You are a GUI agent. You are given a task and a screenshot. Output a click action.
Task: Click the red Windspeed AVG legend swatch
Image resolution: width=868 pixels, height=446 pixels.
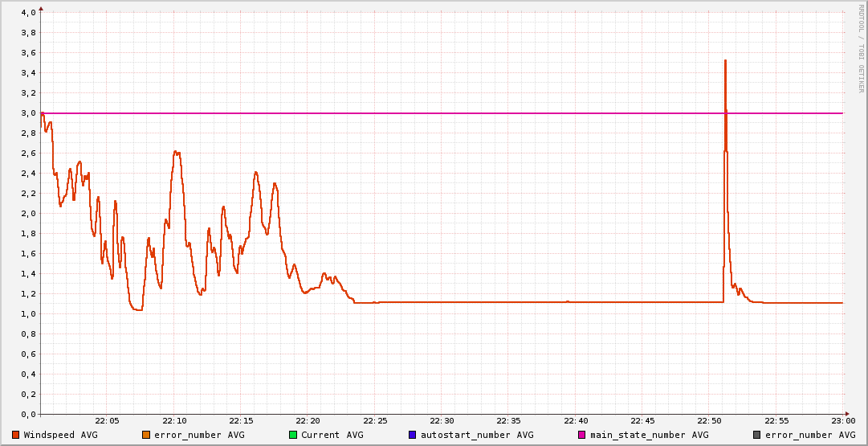(x=16, y=435)
